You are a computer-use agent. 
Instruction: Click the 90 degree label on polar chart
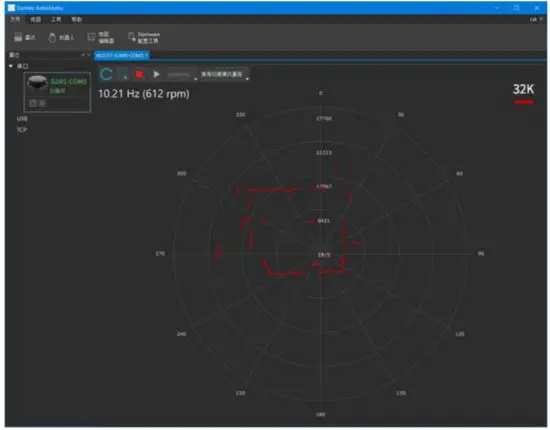[x=481, y=253]
